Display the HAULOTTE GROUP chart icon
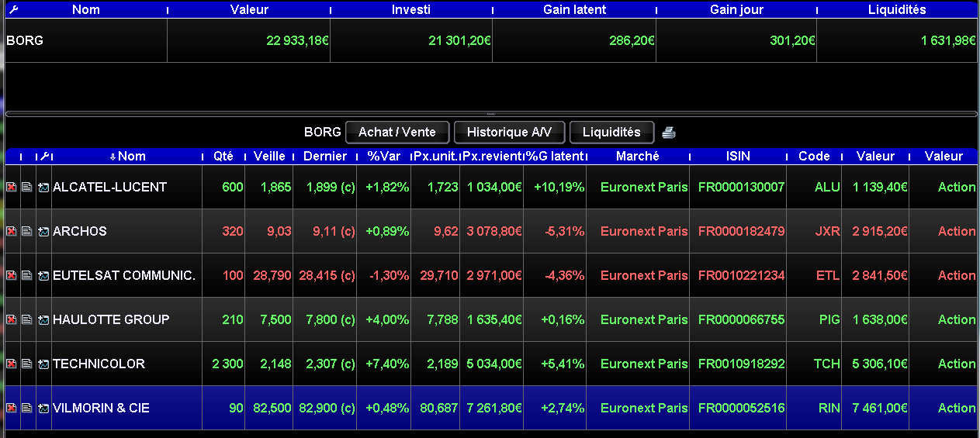The width and height of the screenshot is (980, 438). click(43, 320)
